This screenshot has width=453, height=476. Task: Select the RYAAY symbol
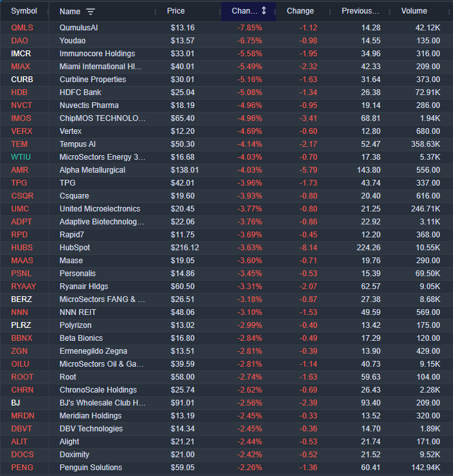(x=23, y=287)
